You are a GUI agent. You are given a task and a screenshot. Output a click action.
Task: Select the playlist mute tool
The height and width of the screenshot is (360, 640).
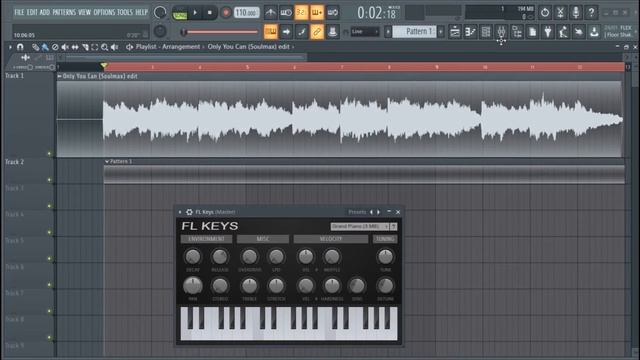pyautogui.click(x=65, y=47)
